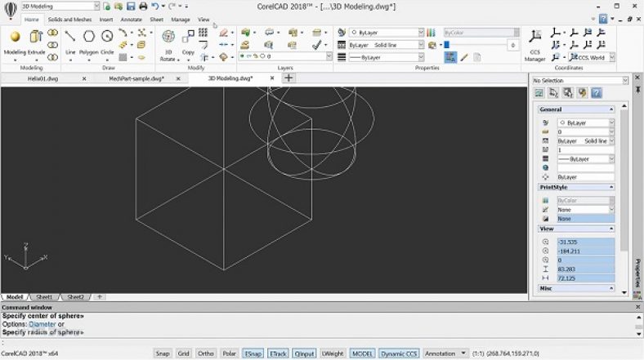Open the CCS, World dropdown
Viewport: 644px width, 360px height.
(612, 57)
